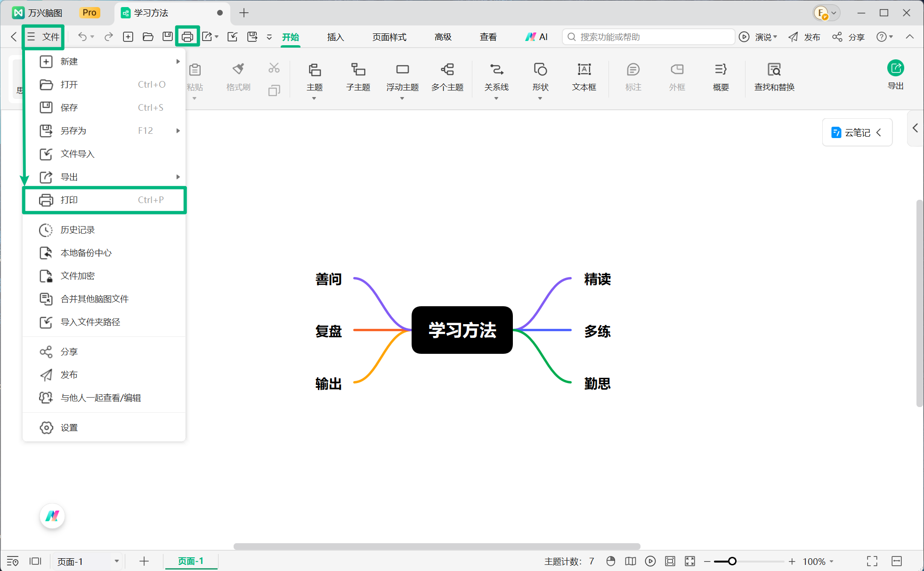Click 分享 share in top bar
The image size is (924, 571).
click(x=848, y=37)
